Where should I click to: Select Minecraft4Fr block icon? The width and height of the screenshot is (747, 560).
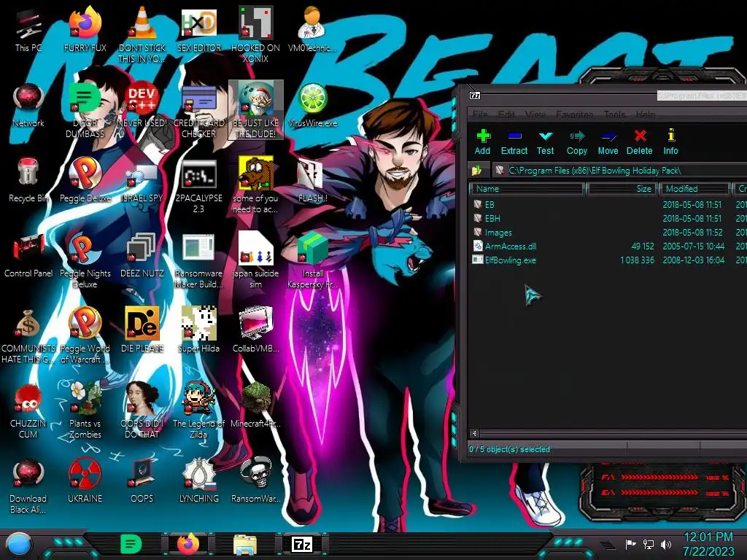click(x=256, y=404)
